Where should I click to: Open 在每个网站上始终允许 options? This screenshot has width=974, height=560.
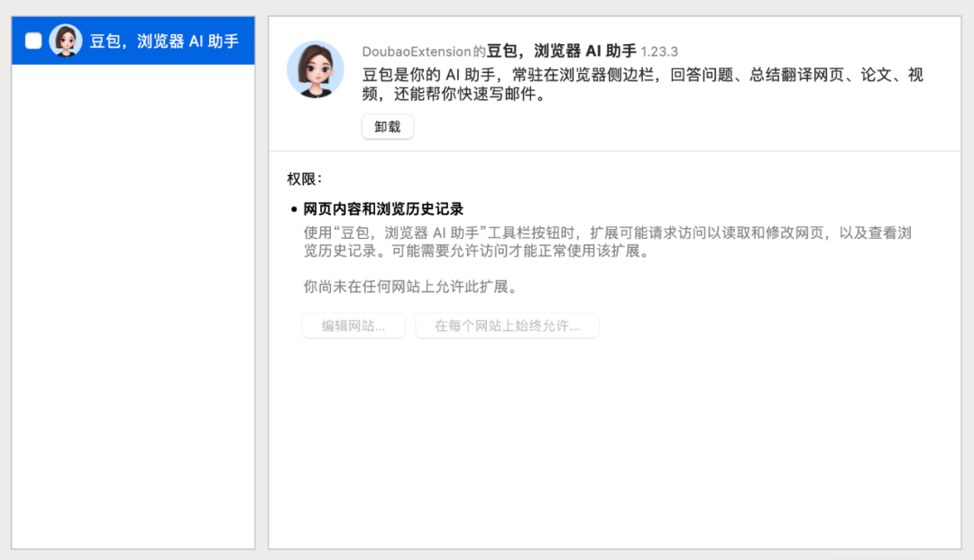(507, 326)
